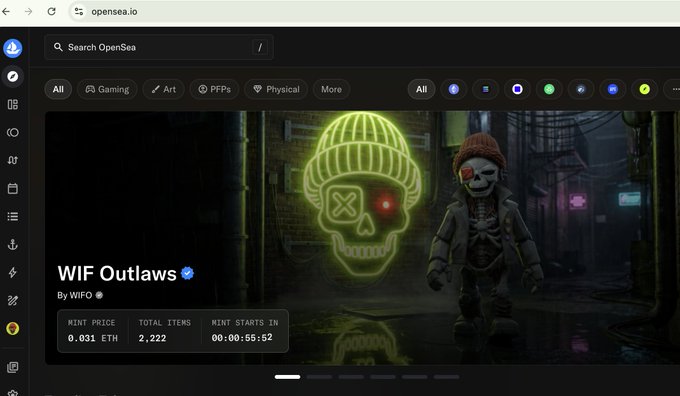The image size is (680, 396).
Task: Click the browser forward arrow
Action: pyautogui.click(x=29, y=12)
